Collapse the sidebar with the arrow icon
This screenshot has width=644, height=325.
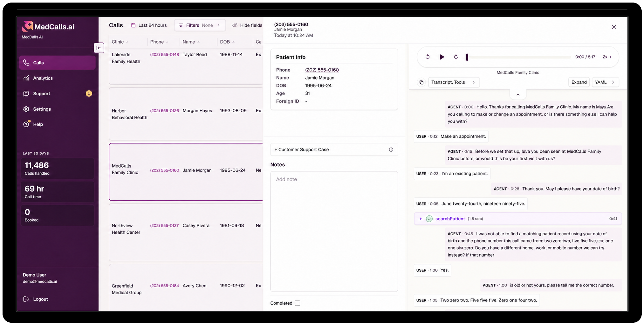[99, 48]
